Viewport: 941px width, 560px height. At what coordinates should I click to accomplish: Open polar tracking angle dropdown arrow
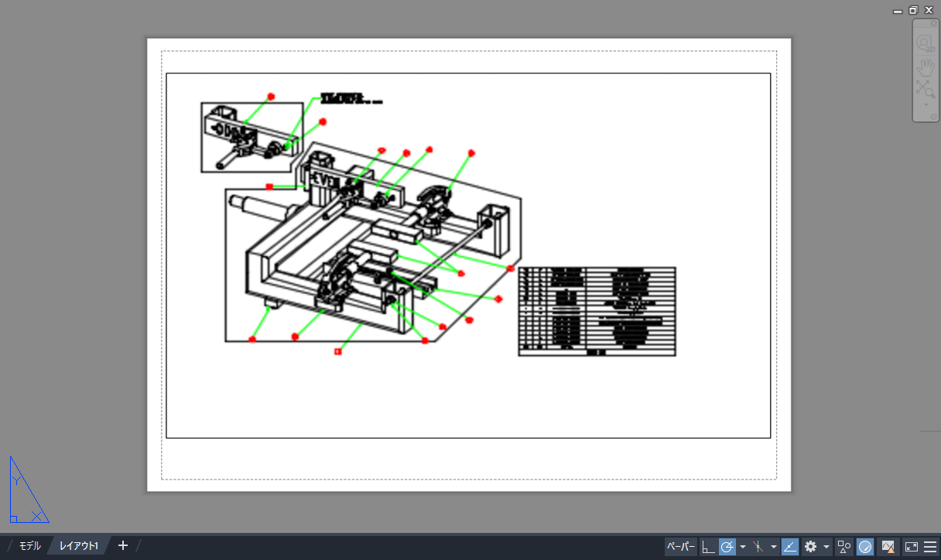click(x=743, y=547)
